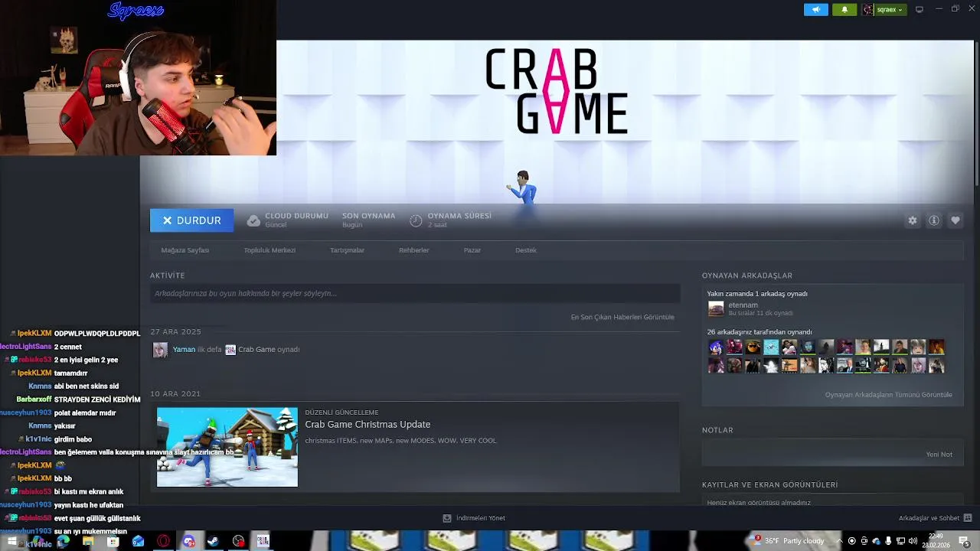
Task: Open the clock and date 22:49
Action: [x=936, y=541]
